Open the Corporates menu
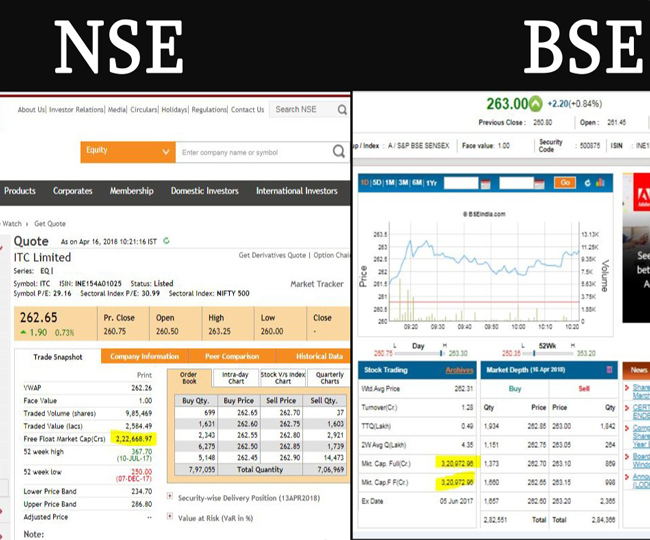The width and height of the screenshot is (650, 540). [x=73, y=191]
